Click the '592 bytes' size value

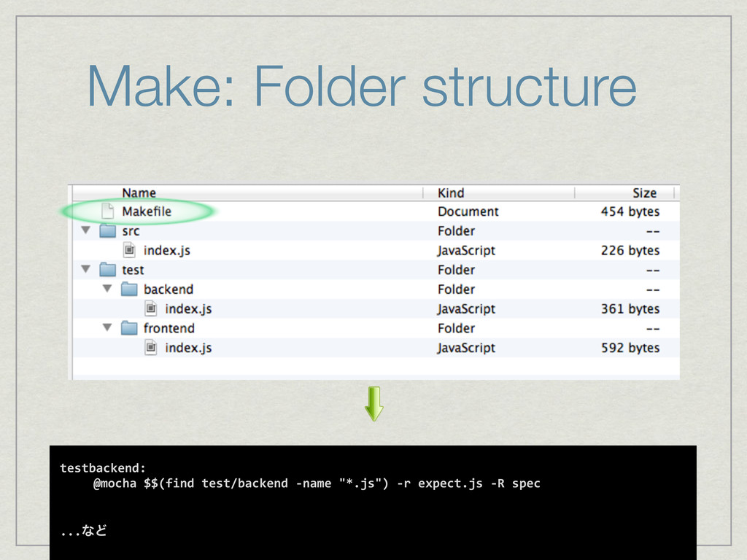tap(630, 348)
